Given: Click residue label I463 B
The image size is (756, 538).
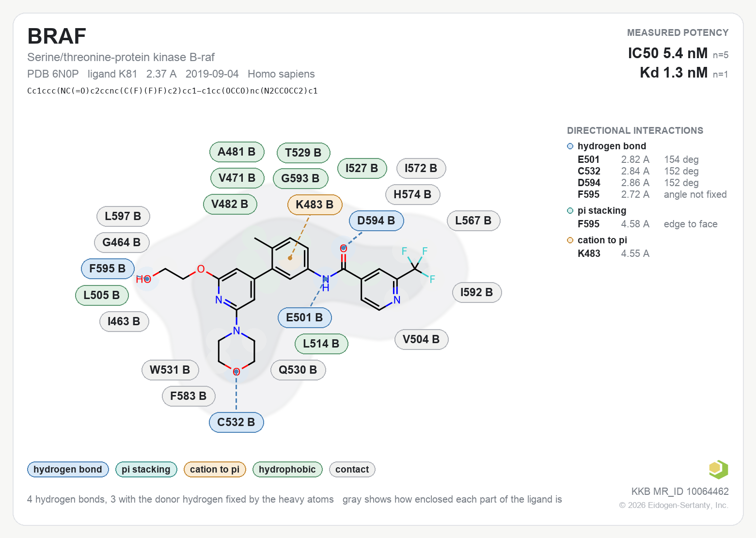Looking at the screenshot, I should (124, 322).
